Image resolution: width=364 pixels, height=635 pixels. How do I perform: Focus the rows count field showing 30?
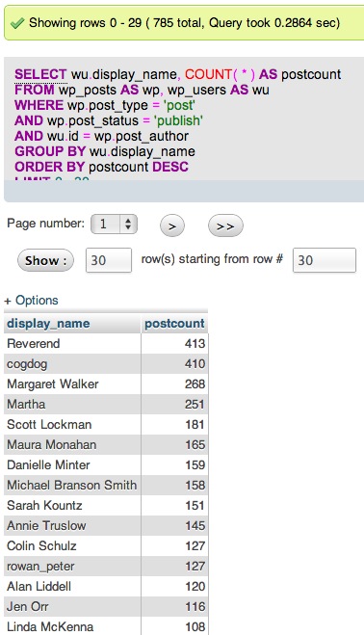[109, 260]
